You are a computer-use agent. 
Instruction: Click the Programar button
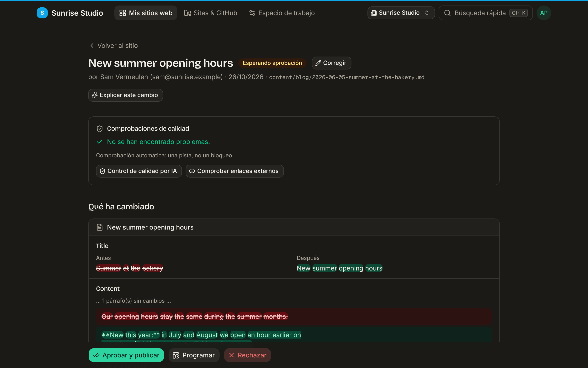coord(194,355)
